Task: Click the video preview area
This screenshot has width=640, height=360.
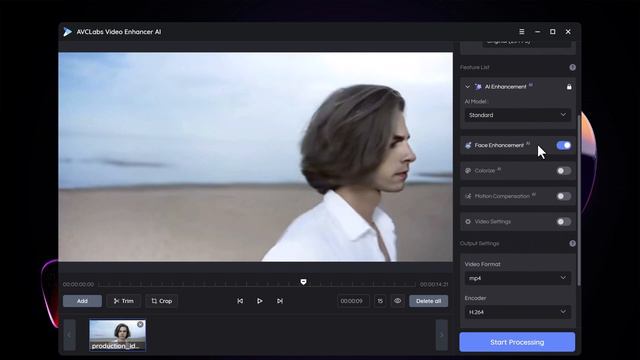Action: click(x=256, y=157)
